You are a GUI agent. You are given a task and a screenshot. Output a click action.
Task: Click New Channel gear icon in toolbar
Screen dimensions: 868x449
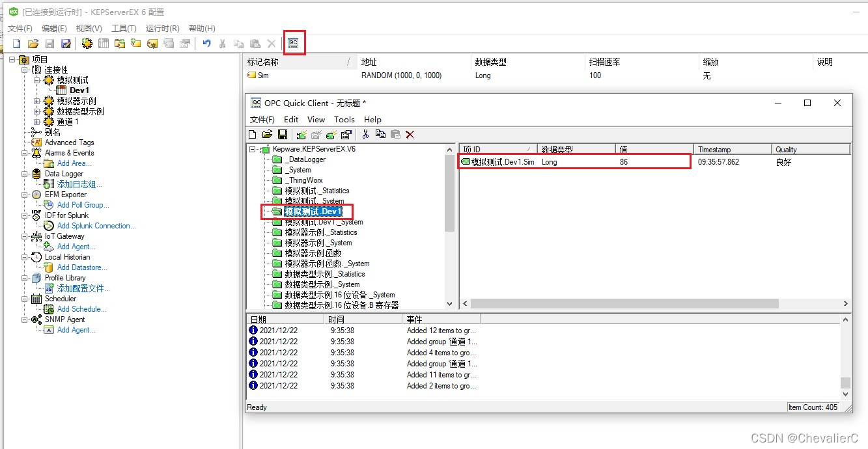pos(87,44)
